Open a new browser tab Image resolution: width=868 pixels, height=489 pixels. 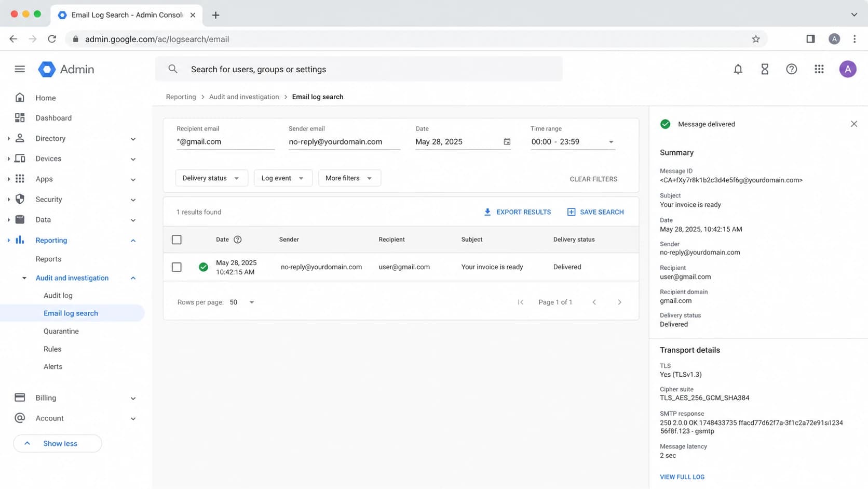tap(215, 15)
